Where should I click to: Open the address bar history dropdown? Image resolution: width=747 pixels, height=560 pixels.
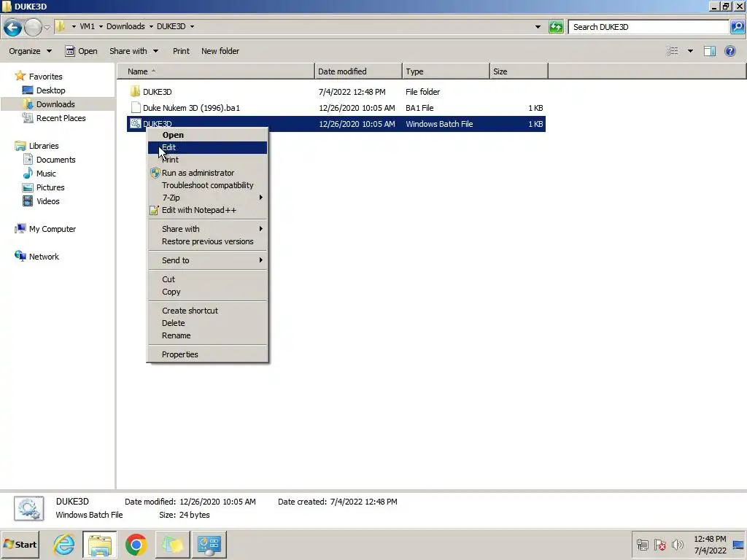pos(538,27)
